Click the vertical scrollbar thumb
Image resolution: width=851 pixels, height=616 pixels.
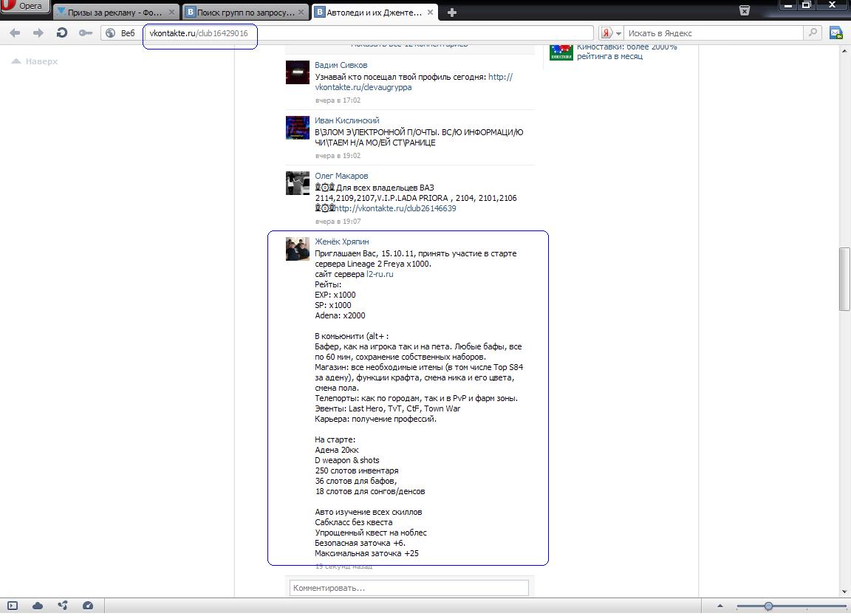844,279
